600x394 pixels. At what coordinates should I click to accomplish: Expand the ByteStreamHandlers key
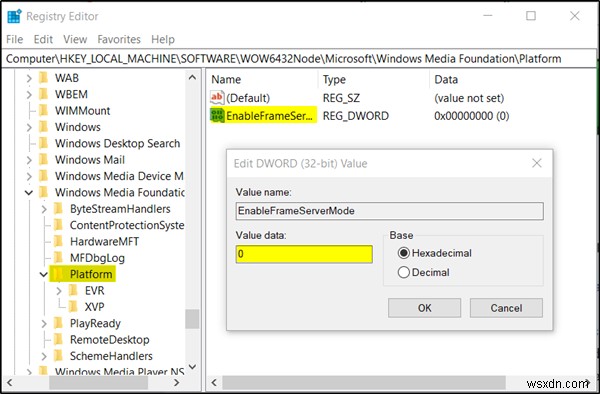(x=44, y=209)
